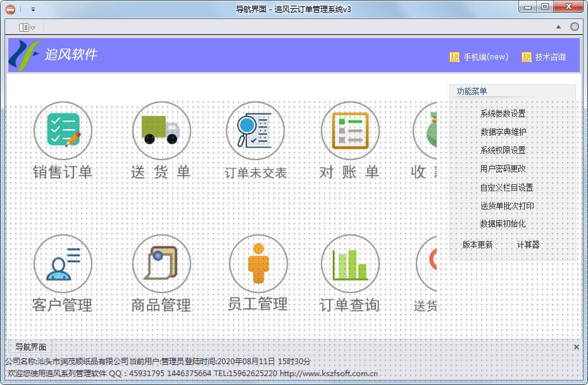点击手机端(new)入口

click(x=484, y=56)
